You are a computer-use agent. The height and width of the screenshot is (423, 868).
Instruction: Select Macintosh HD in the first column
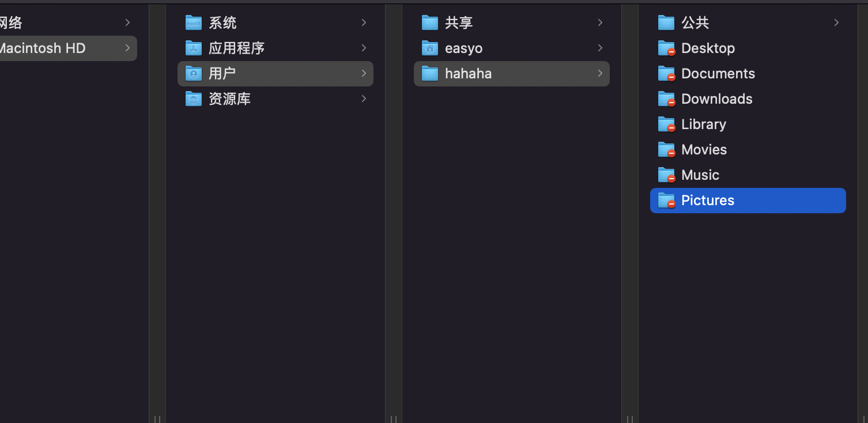(x=69, y=48)
